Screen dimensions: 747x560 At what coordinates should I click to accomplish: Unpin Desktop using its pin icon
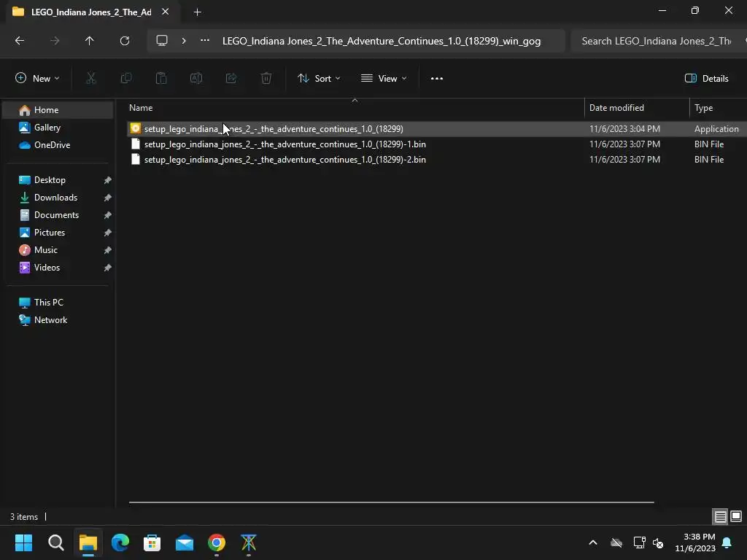coord(108,180)
